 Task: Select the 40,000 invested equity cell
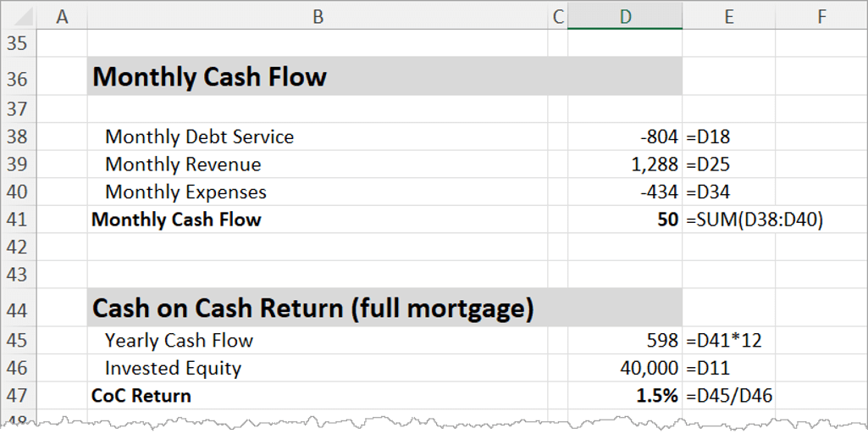click(650, 368)
